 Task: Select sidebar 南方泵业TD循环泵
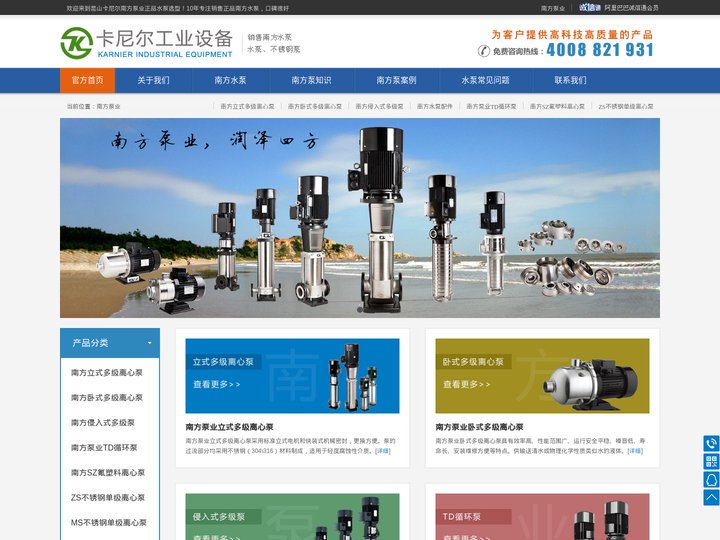pyautogui.click(x=104, y=448)
